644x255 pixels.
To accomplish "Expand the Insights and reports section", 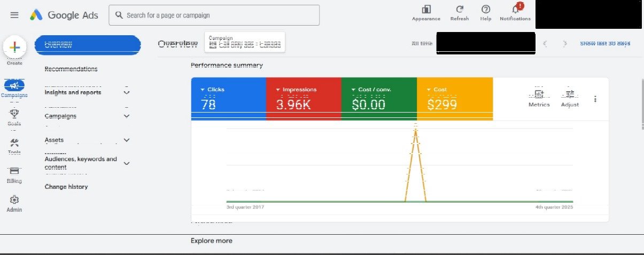I will 127,92.
